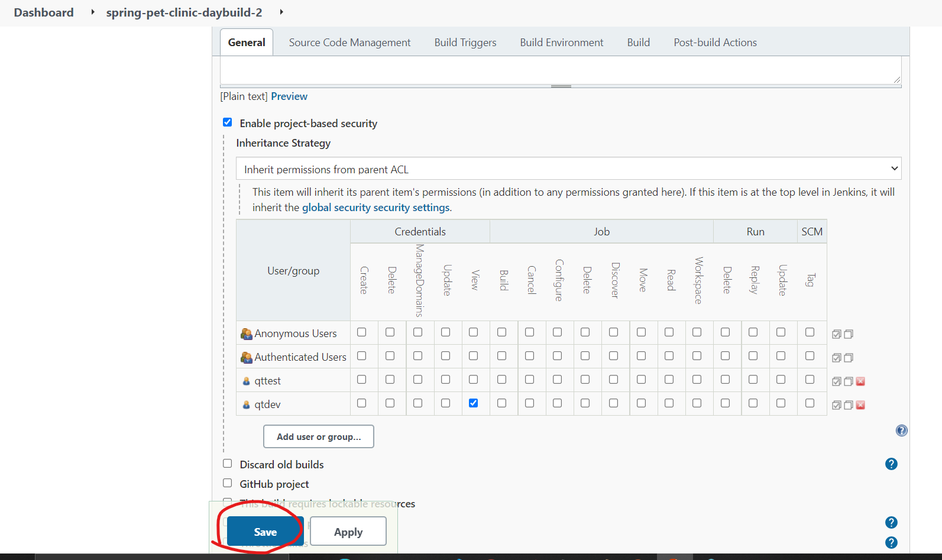This screenshot has height=560, width=942.
Task: Unselect all permissions for qtdev row
Action: (849, 405)
